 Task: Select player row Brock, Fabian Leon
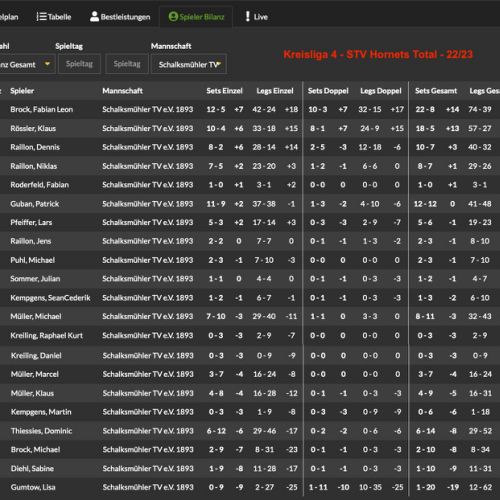click(250, 109)
